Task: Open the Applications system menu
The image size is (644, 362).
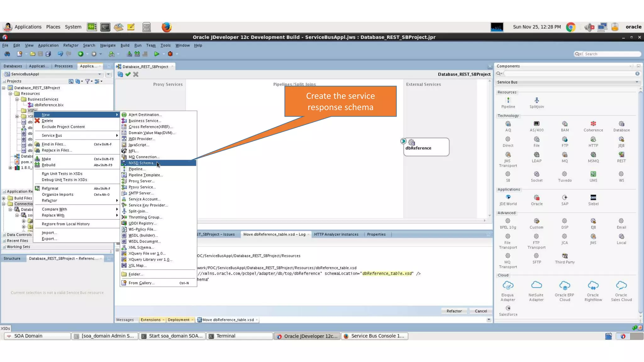Action: (x=28, y=27)
